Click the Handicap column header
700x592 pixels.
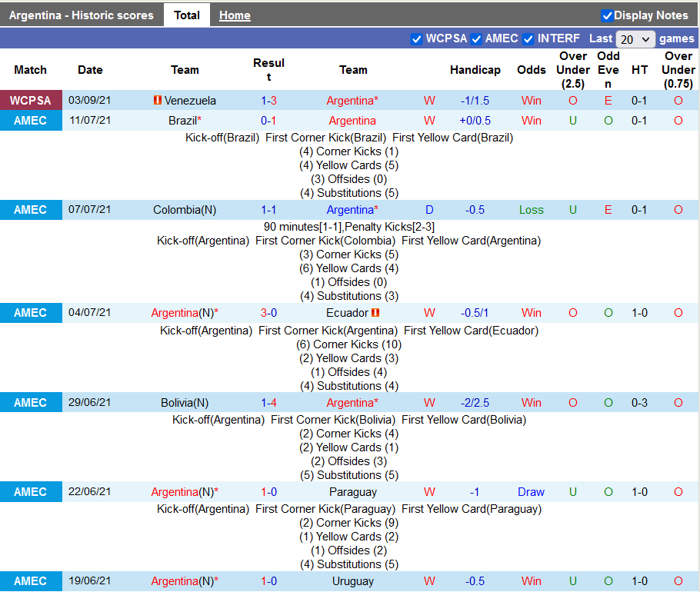point(475,70)
